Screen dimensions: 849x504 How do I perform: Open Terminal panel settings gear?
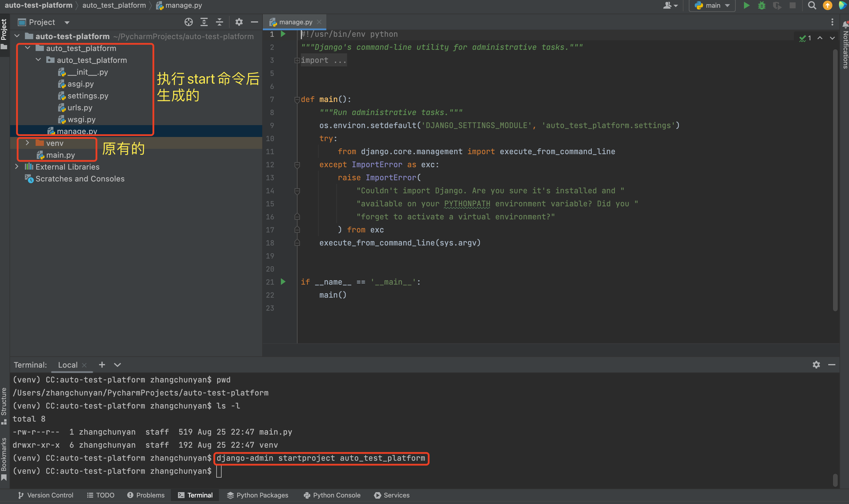pyautogui.click(x=816, y=364)
